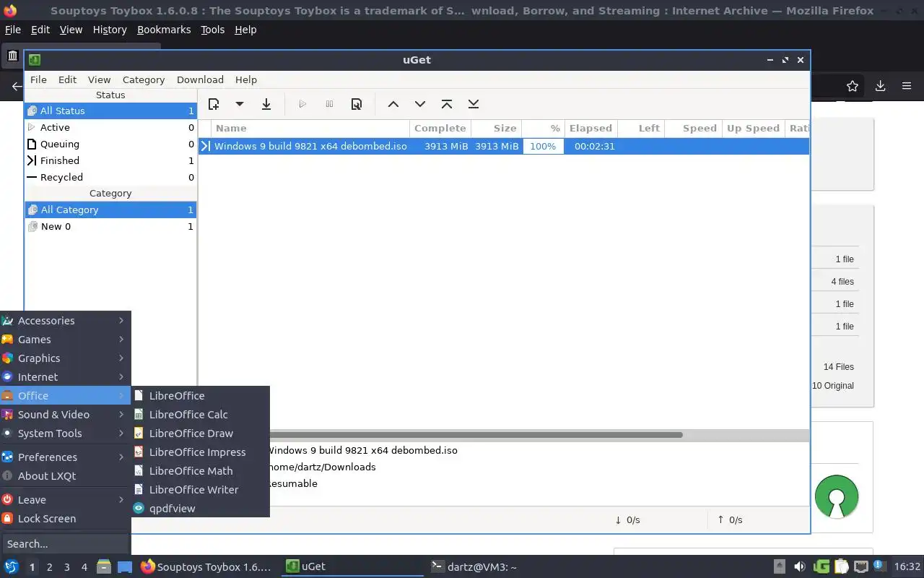Click the save-all download arrow toolbar icon
The width and height of the screenshot is (924, 578).
pyautogui.click(x=266, y=104)
